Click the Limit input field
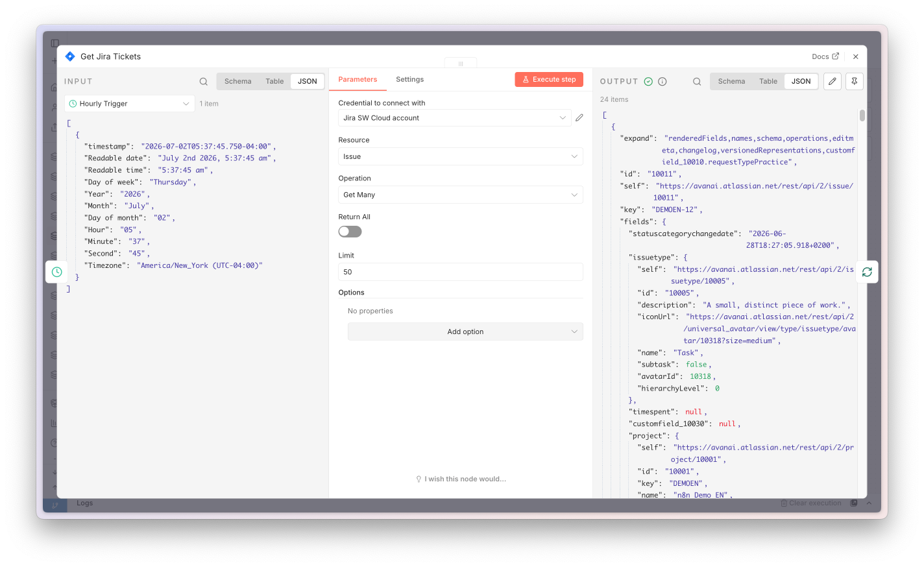924x567 pixels. point(461,272)
